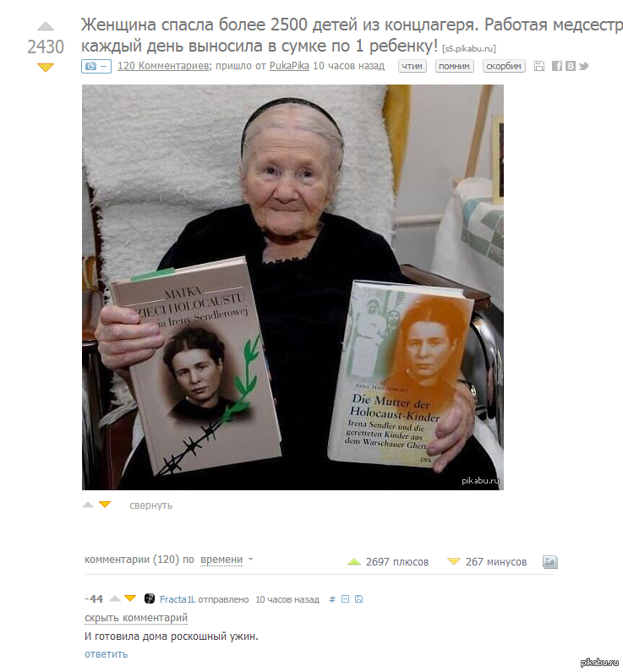Upvote the post with the top grey arrow
Screen dimensions: 623x672
point(46,26)
